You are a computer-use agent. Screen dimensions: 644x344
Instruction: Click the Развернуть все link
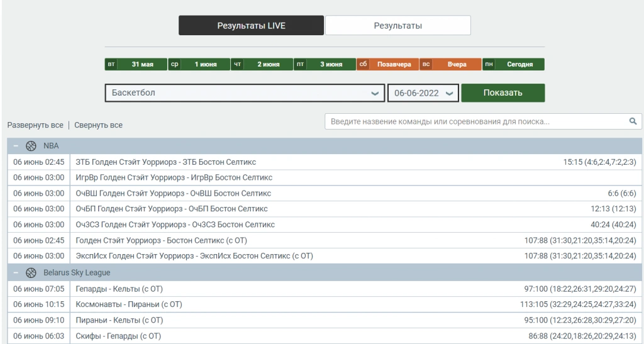[35, 125]
